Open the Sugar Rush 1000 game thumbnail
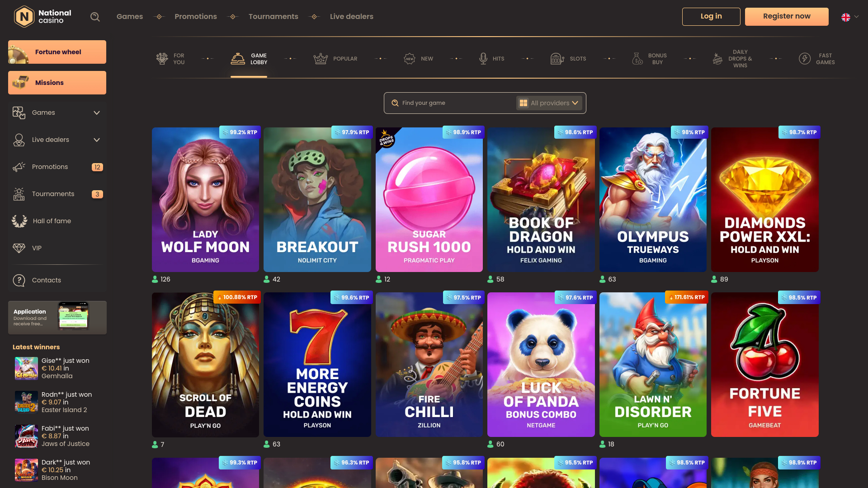The height and width of the screenshot is (488, 868). tap(429, 199)
